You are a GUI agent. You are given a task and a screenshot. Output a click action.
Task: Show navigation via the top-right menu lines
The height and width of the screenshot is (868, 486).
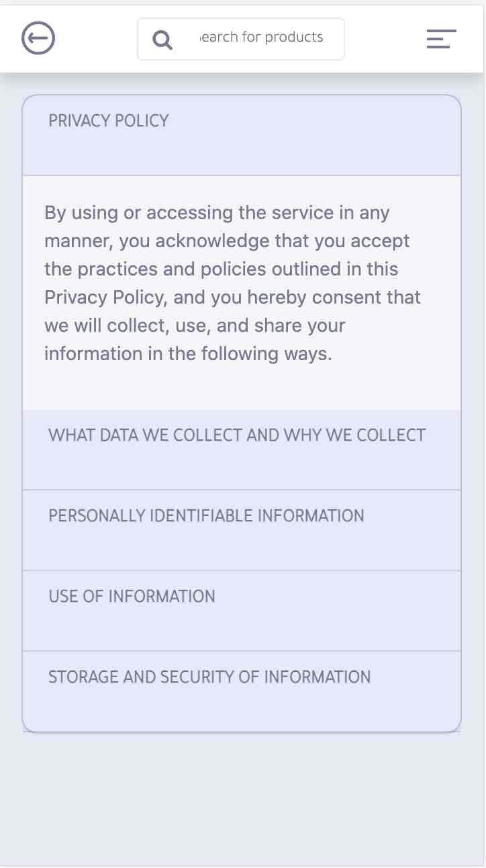pyautogui.click(x=441, y=39)
